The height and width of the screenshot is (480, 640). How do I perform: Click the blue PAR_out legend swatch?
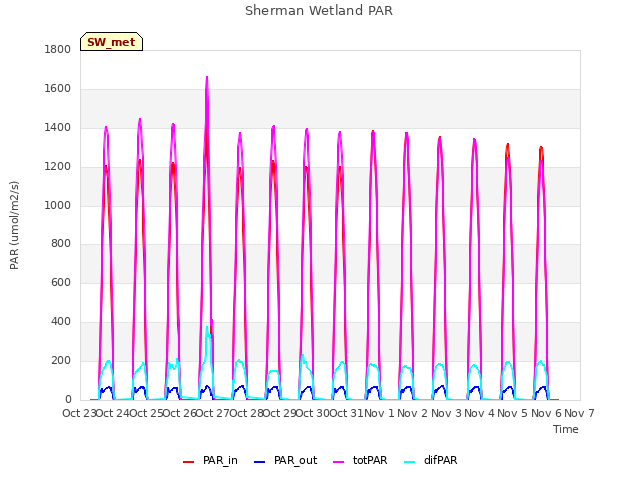coord(260,462)
